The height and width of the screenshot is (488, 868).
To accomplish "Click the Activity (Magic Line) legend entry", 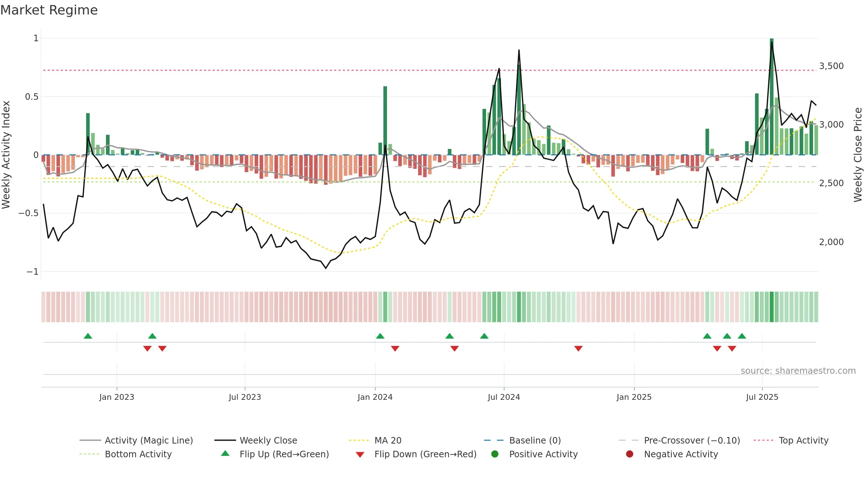I will (136, 440).
